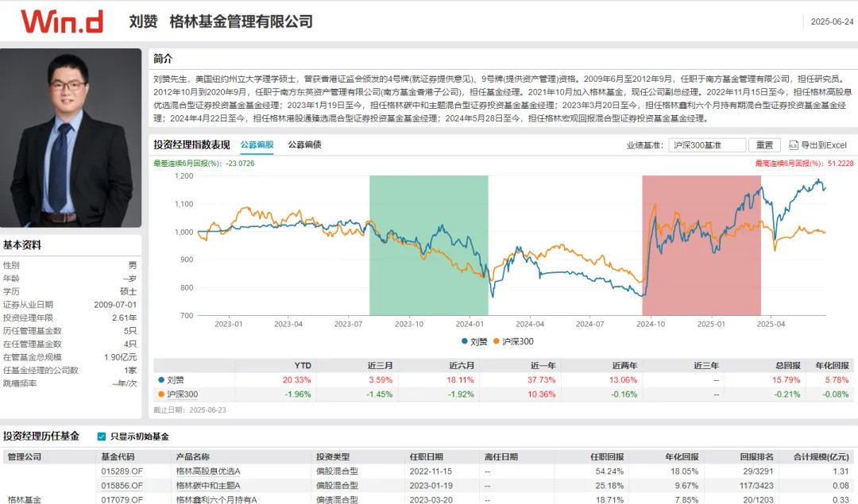858x504 pixels.
Task: Click ranking value 29/3291
Action: 759,471
